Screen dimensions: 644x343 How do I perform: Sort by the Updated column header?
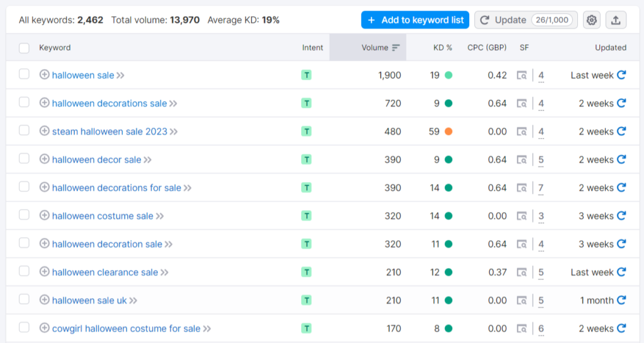pyautogui.click(x=611, y=48)
